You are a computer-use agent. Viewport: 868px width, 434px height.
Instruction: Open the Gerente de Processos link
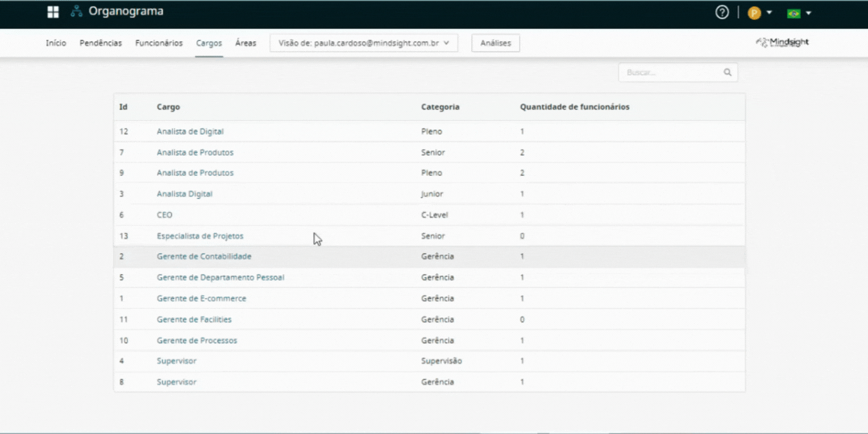pyautogui.click(x=197, y=341)
